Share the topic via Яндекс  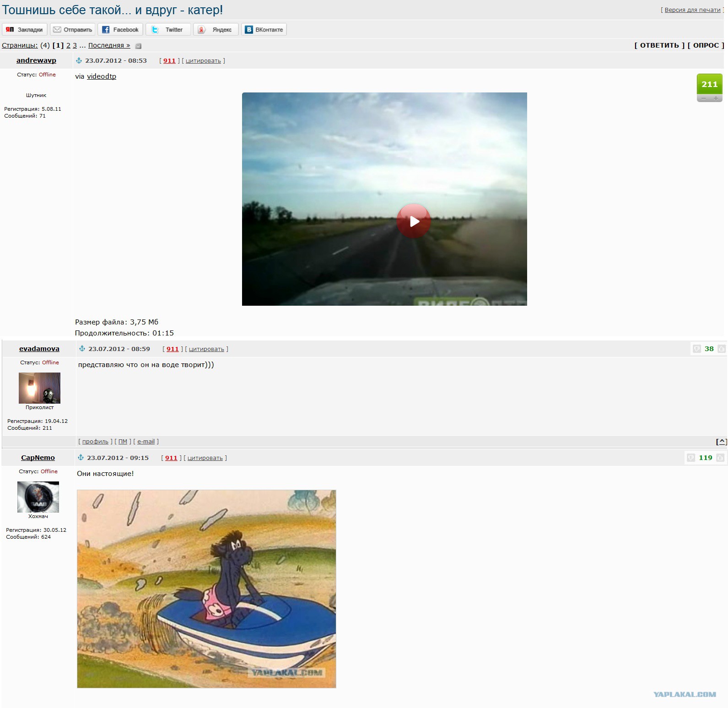(216, 30)
